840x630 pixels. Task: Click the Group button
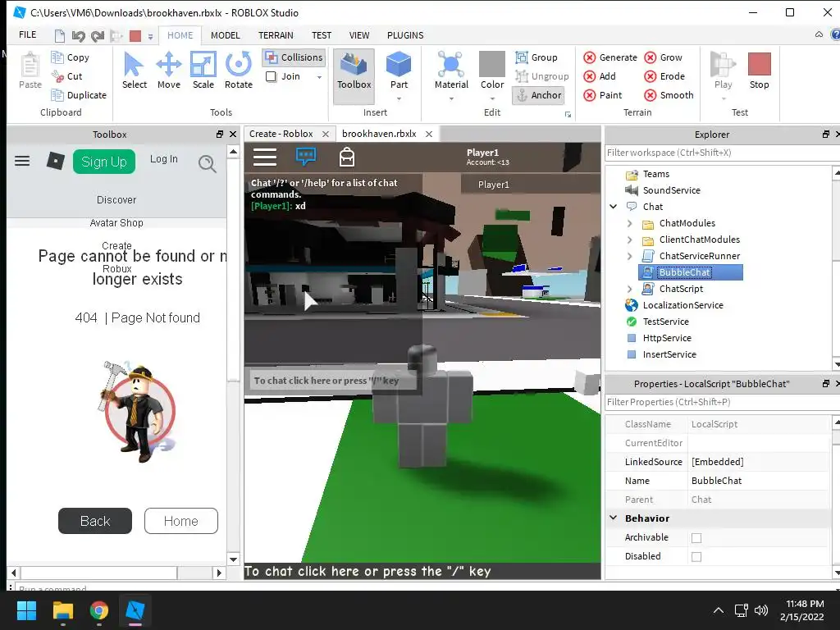[x=536, y=57]
